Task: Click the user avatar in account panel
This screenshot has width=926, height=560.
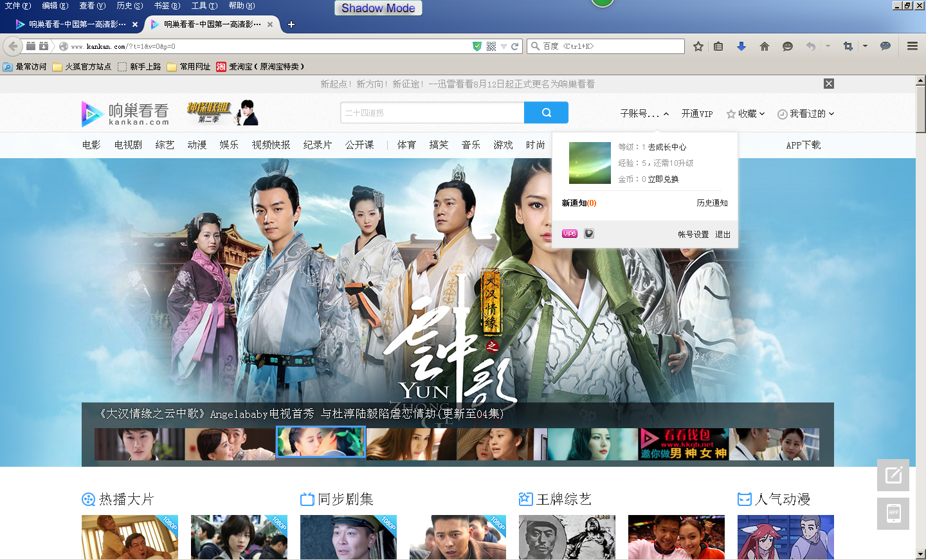Action: click(590, 163)
